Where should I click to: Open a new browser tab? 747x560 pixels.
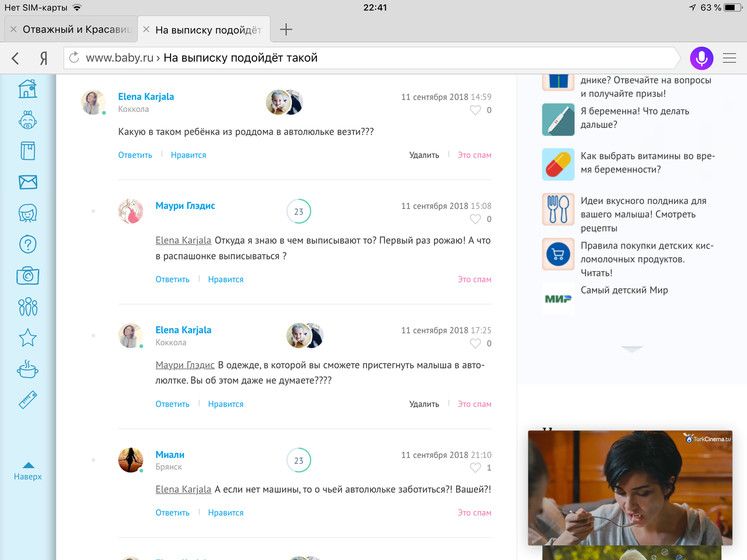(286, 30)
